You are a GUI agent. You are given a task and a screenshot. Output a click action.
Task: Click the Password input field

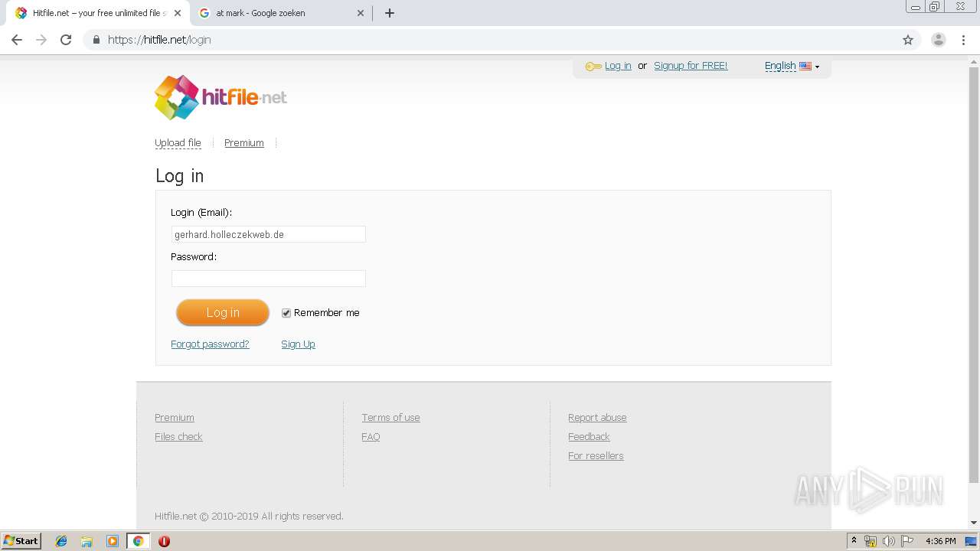[x=269, y=279]
